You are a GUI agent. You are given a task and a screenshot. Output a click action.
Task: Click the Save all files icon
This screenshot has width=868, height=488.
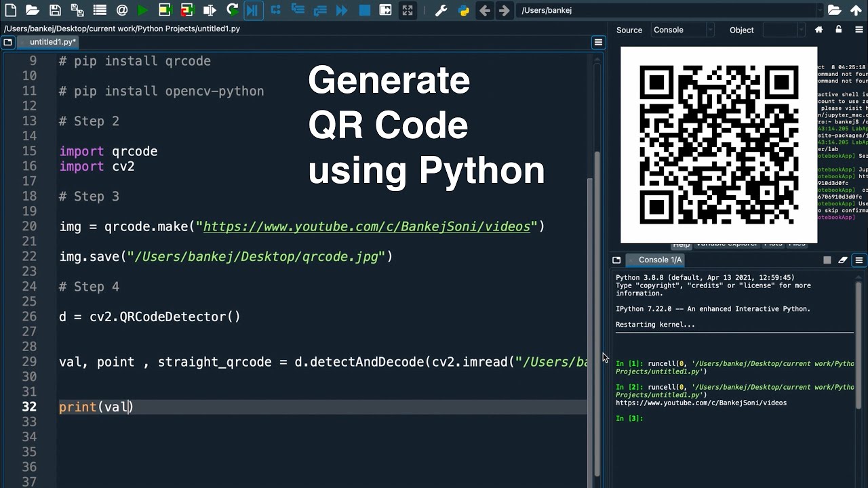click(x=77, y=10)
